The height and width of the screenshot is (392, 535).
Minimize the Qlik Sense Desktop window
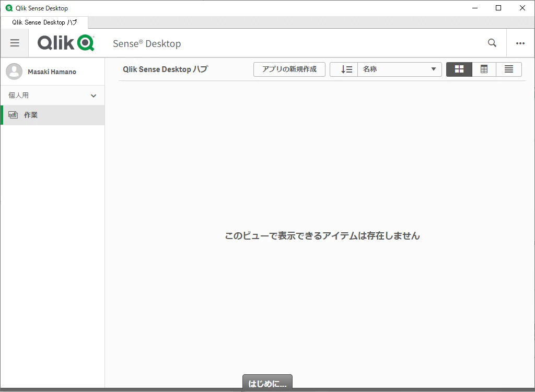tap(475, 8)
